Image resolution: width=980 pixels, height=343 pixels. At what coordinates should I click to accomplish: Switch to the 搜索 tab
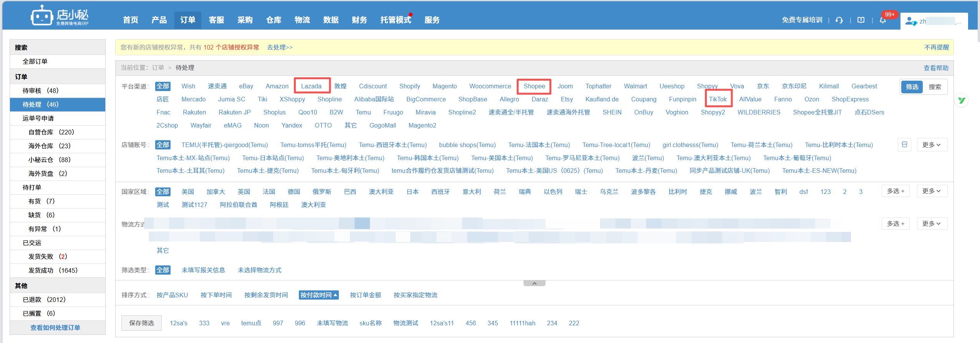pos(935,87)
